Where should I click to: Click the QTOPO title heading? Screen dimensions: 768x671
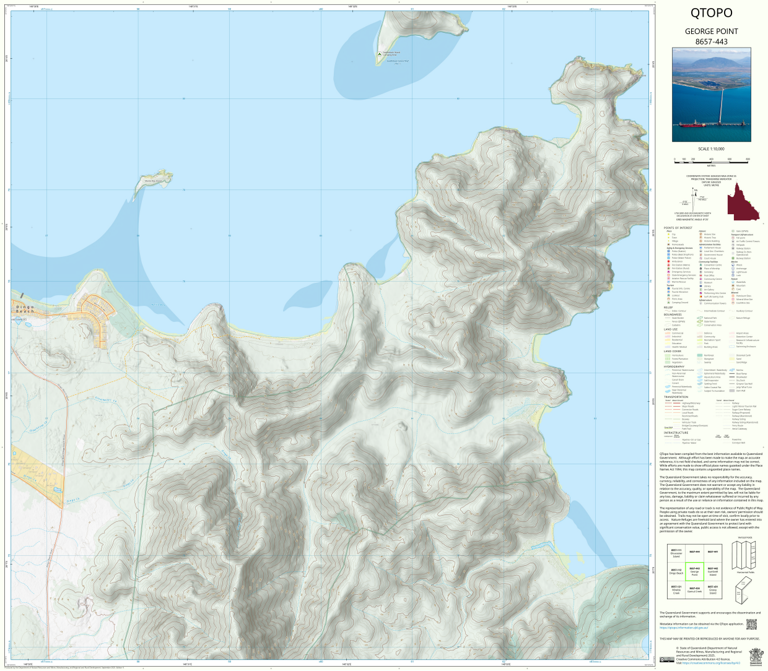pyautogui.click(x=711, y=13)
